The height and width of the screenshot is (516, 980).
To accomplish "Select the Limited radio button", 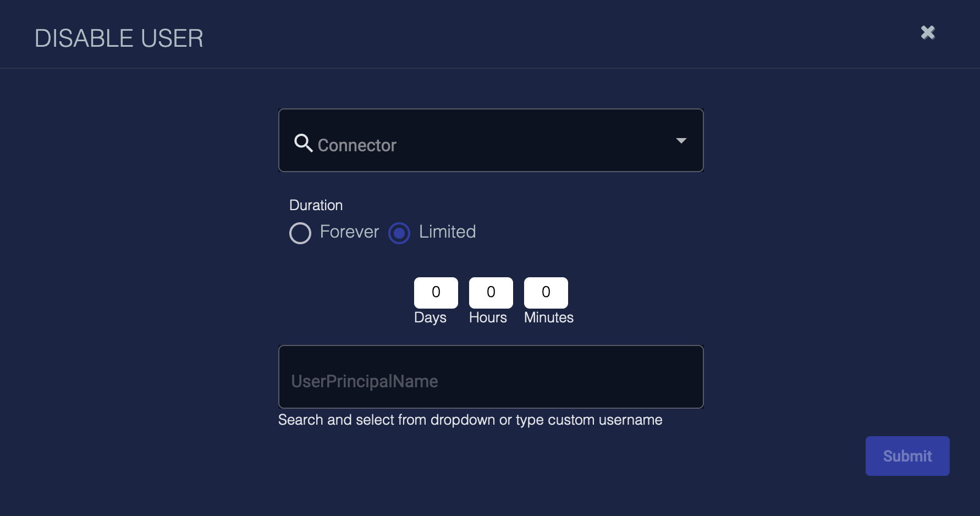I will 399,233.
